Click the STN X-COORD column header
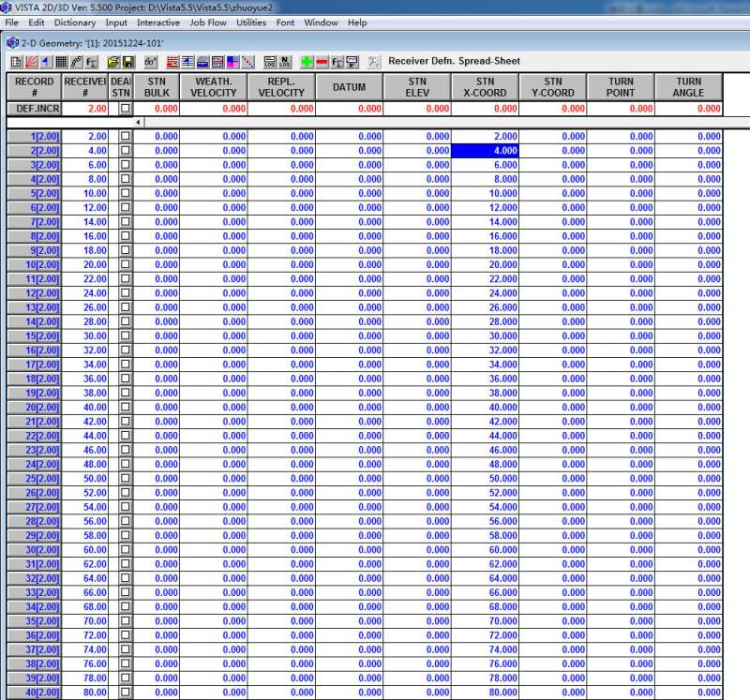750x700 pixels. point(485,87)
